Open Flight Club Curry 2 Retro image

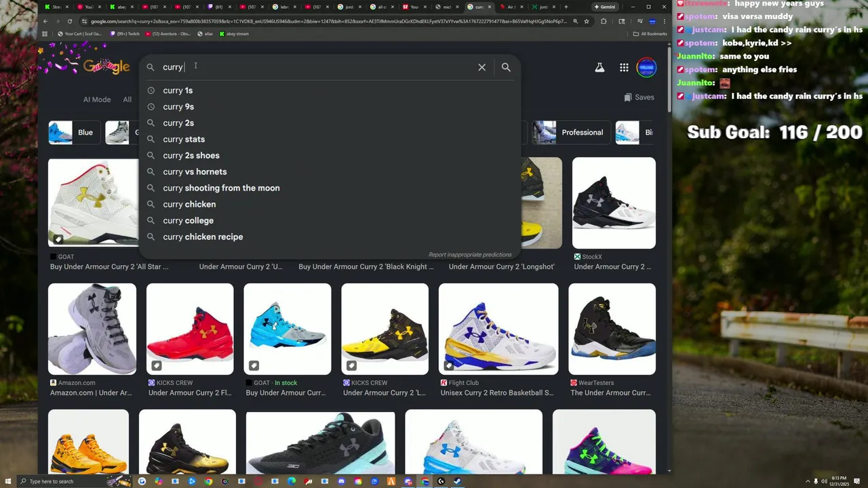tap(498, 329)
